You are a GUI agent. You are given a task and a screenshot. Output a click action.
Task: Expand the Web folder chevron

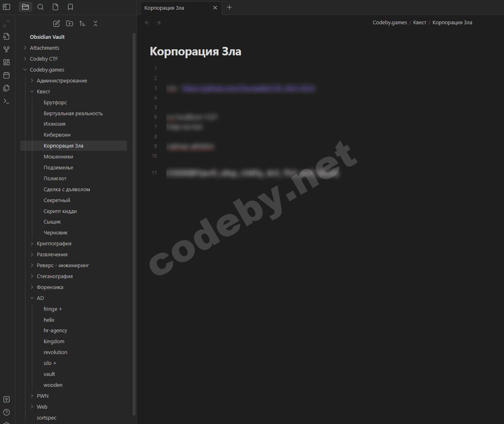point(32,407)
